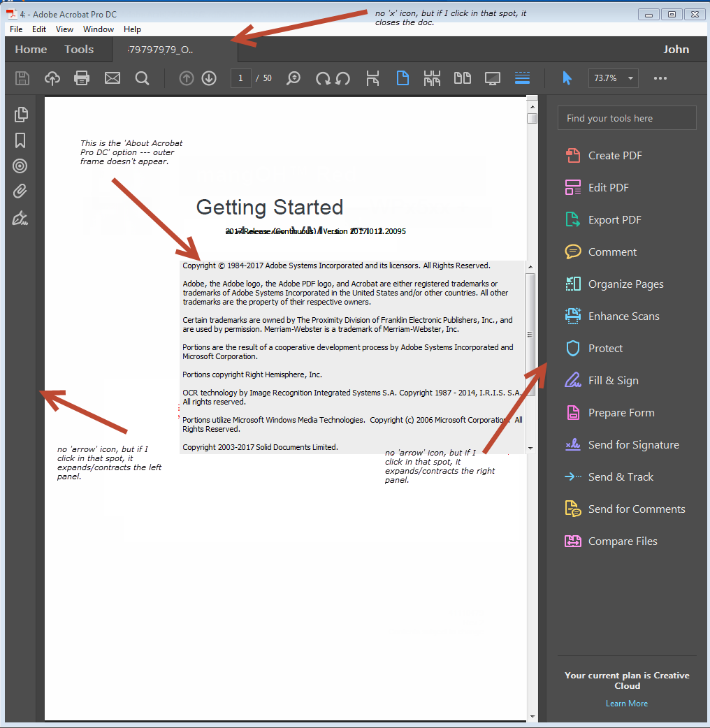The height and width of the screenshot is (728, 710).
Task: Click the Prepare Form icon
Action: coord(573,412)
